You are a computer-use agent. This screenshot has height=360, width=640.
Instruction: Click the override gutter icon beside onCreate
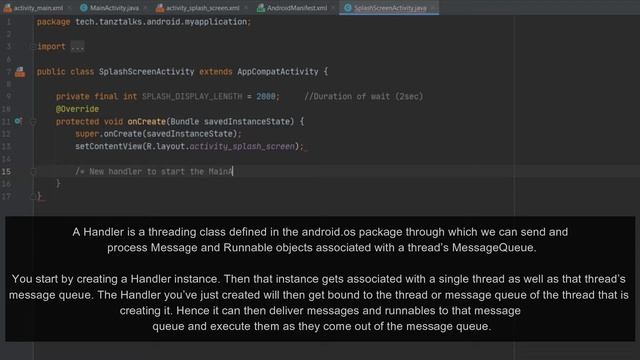coord(18,121)
